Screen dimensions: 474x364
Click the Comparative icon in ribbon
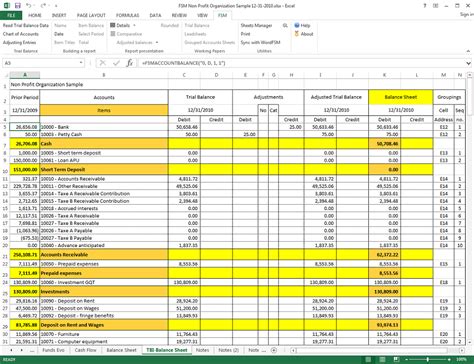(113, 34)
